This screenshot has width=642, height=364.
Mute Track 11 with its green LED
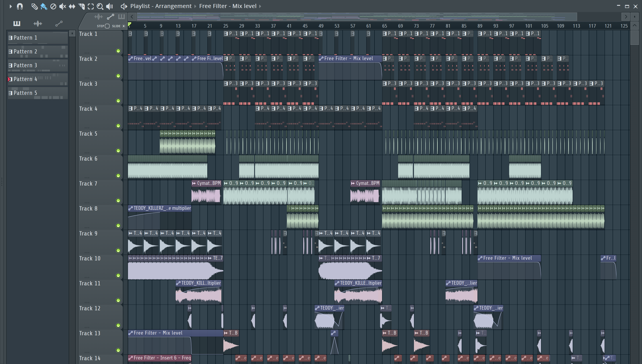pos(118,301)
